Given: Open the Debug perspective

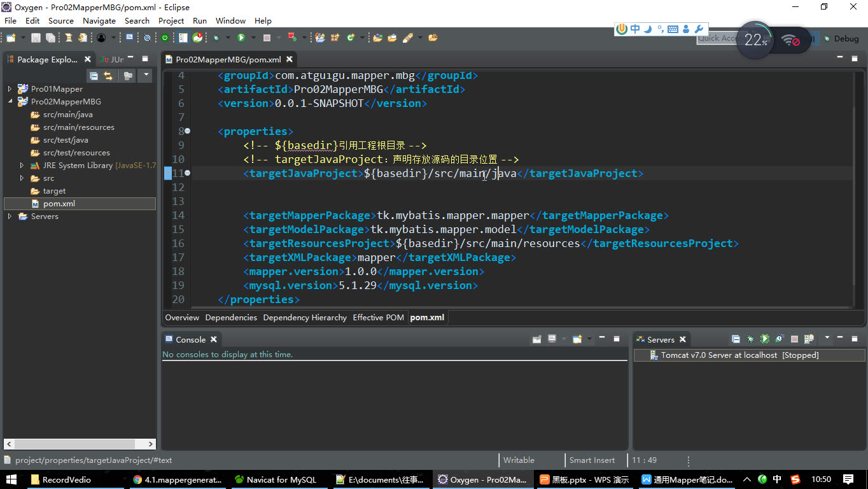Looking at the screenshot, I should coord(840,39).
